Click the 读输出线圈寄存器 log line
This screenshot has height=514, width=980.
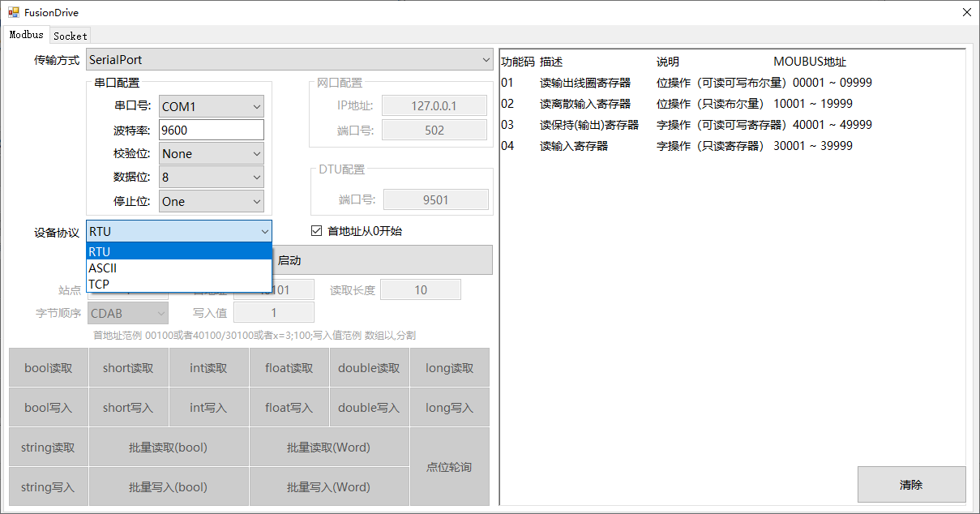[x=687, y=83]
